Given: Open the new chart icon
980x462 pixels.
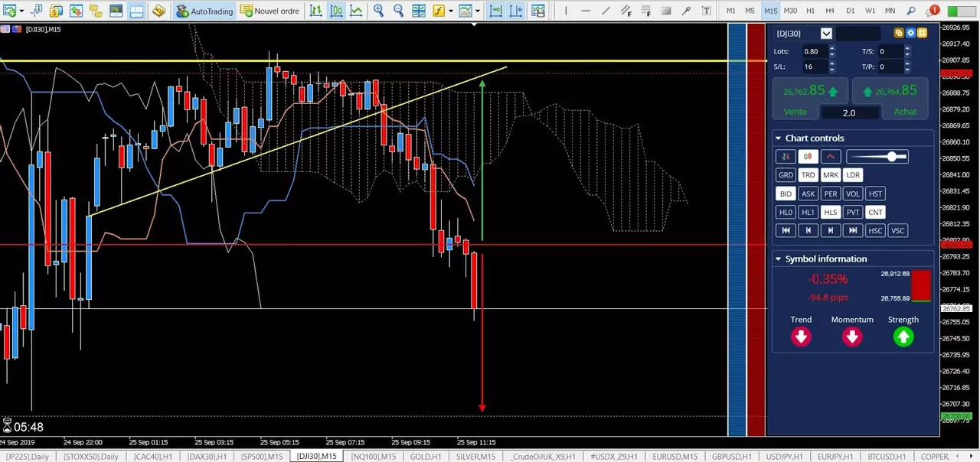Looking at the screenshot, I should coord(8,11).
